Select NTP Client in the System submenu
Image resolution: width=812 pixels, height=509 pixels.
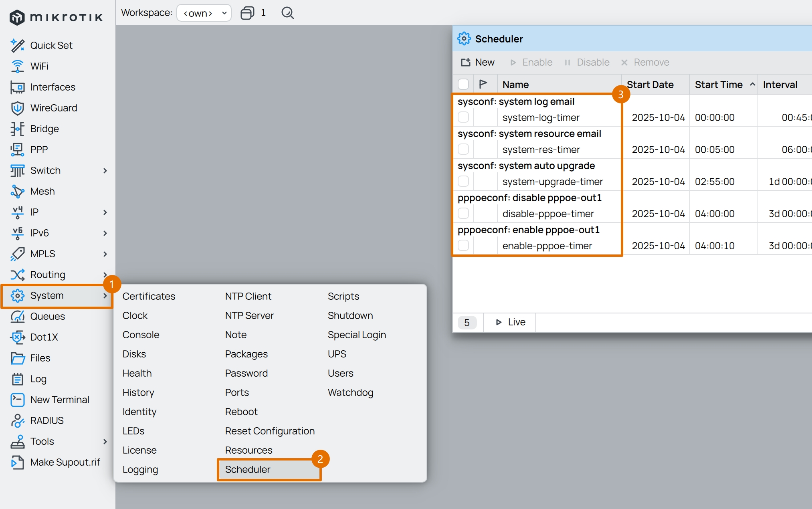[248, 296]
